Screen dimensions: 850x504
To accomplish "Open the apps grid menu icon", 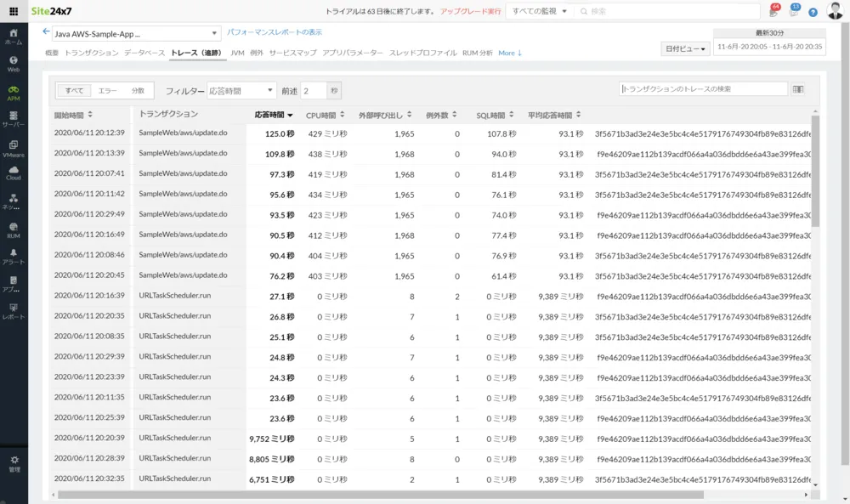I will click(14, 11).
